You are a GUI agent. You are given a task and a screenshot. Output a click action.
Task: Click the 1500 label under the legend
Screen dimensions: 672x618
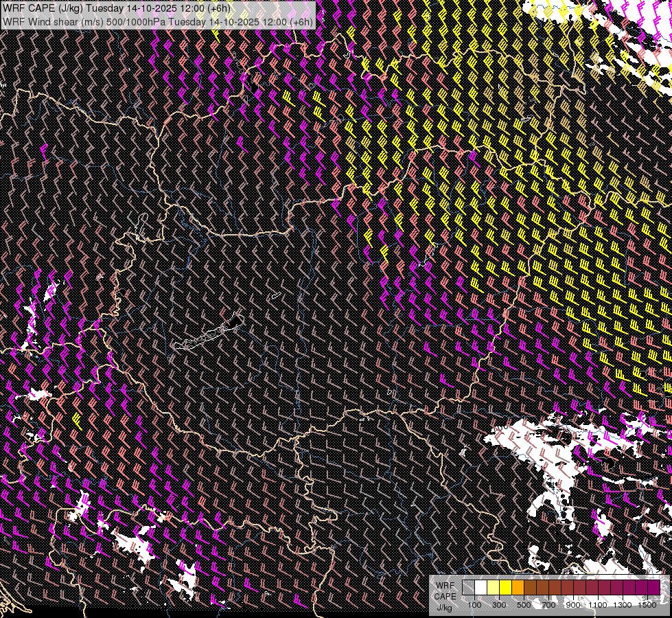tap(647, 605)
